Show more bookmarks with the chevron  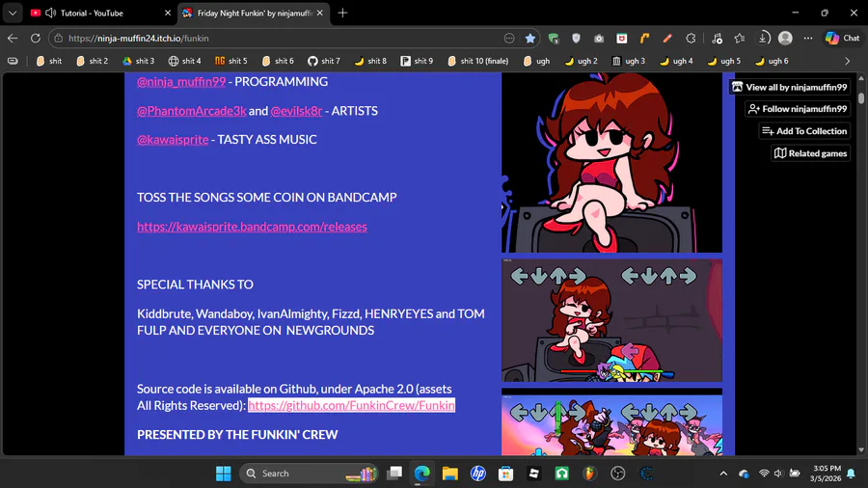pyautogui.click(x=848, y=61)
